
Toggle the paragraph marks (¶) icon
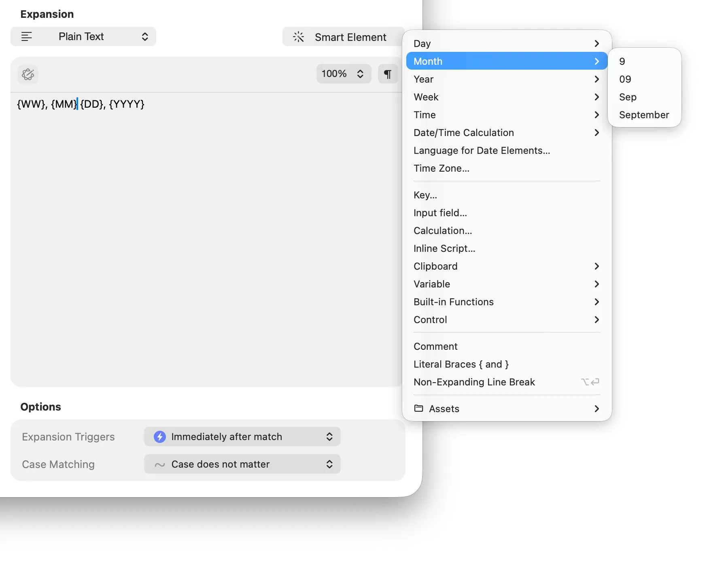(388, 74)
